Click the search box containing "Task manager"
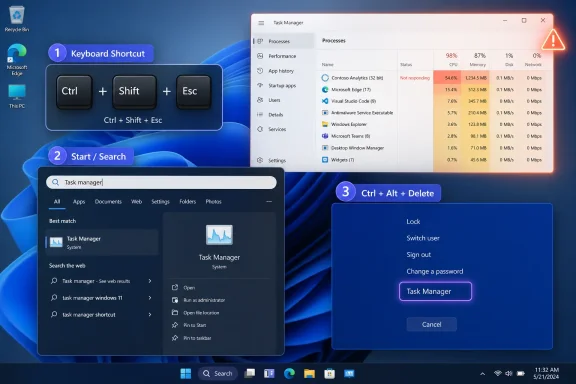 click(x=161, y=182)
